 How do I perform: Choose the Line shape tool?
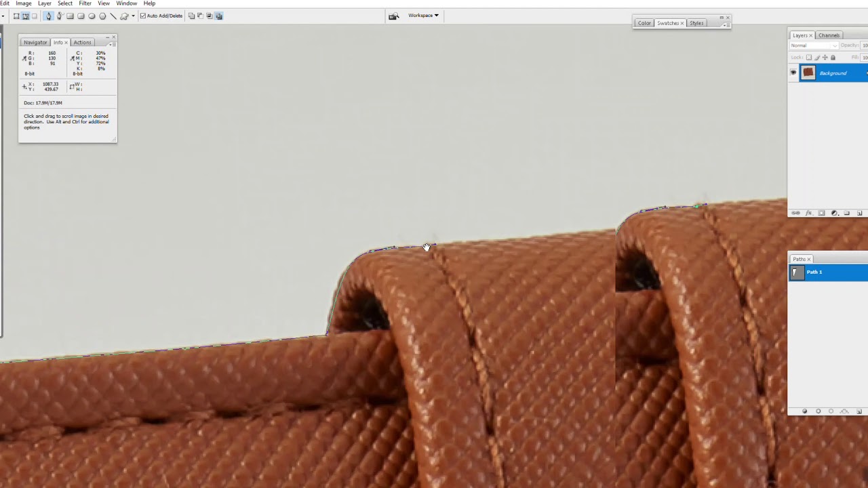(x=113, y=16)
